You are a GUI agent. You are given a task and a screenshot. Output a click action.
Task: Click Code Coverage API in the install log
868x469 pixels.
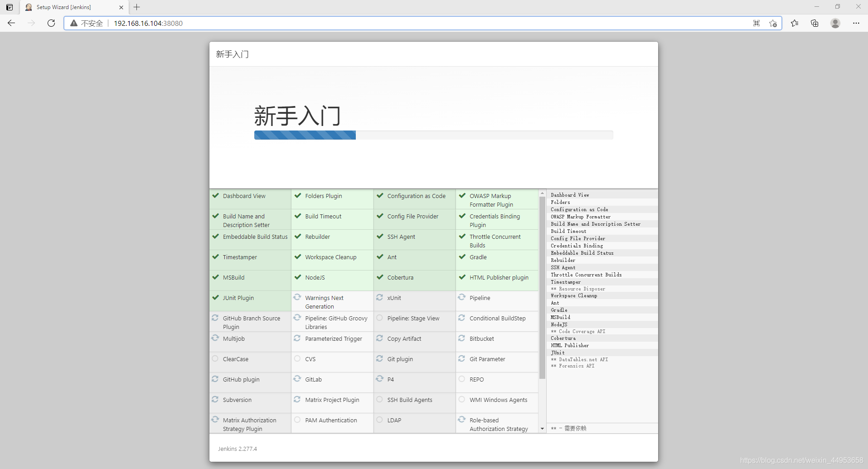pyautogui.click(x=582, y=331)
